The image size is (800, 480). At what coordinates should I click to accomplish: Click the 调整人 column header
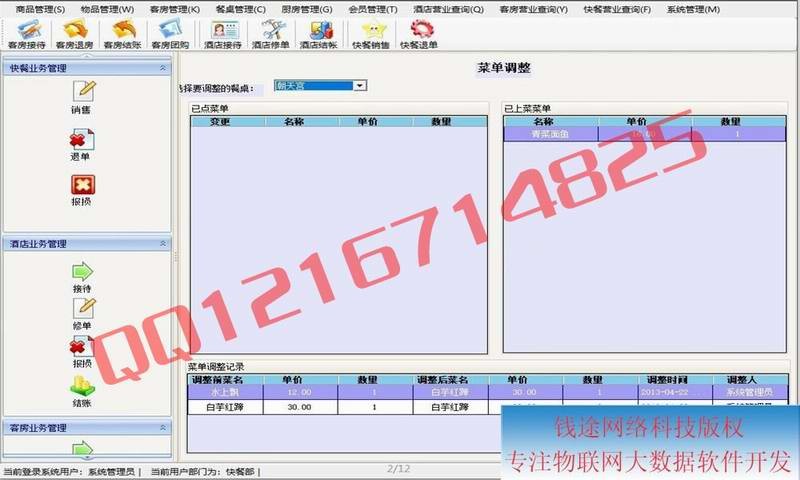pos(749,380)
